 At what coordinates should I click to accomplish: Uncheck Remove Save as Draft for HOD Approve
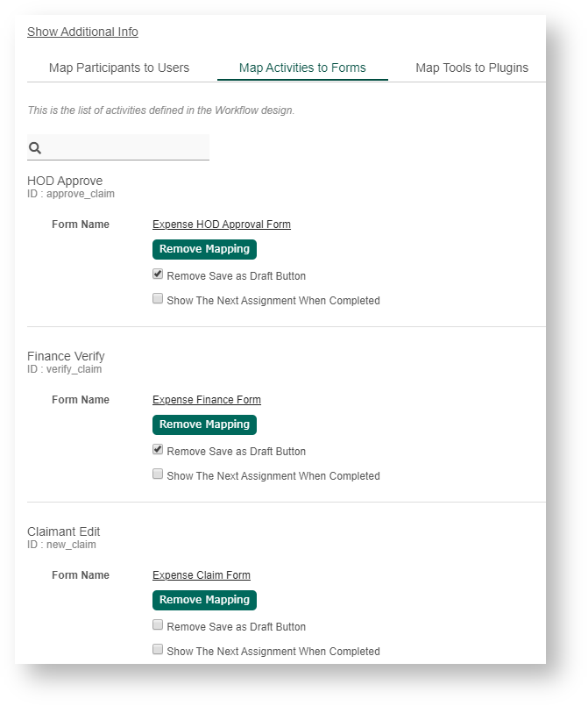158,275
